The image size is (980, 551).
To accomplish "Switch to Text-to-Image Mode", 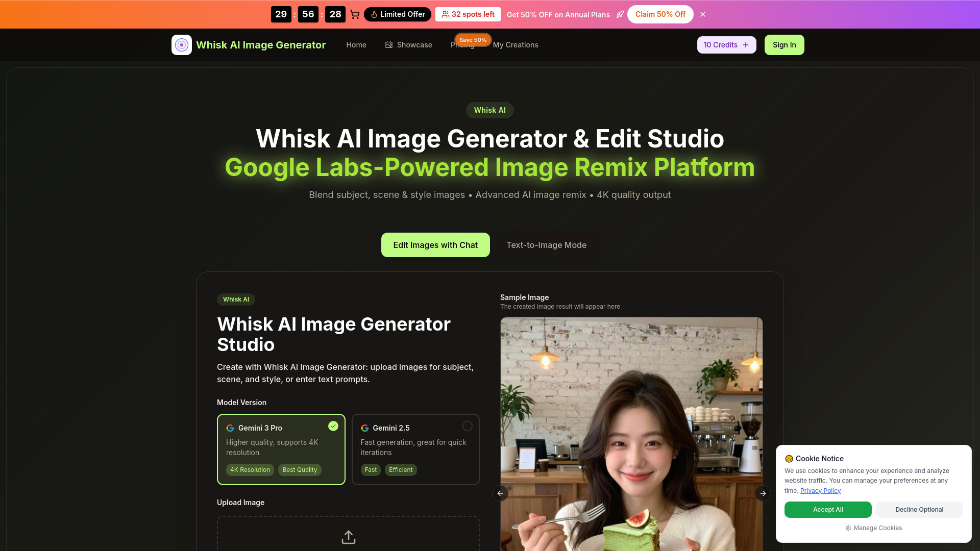I will [x=546, y=245].
